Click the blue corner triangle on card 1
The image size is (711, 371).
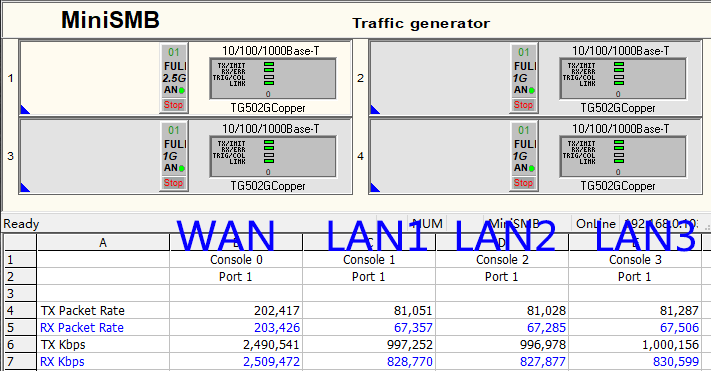(24, 109)
